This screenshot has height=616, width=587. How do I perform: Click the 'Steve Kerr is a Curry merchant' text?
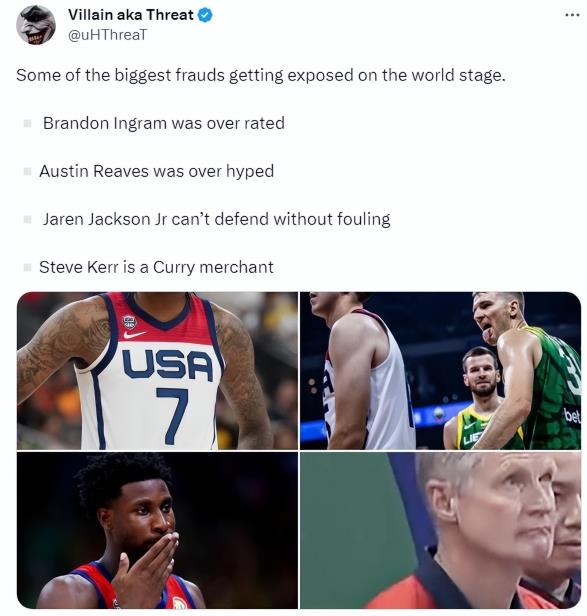[156, 268]
